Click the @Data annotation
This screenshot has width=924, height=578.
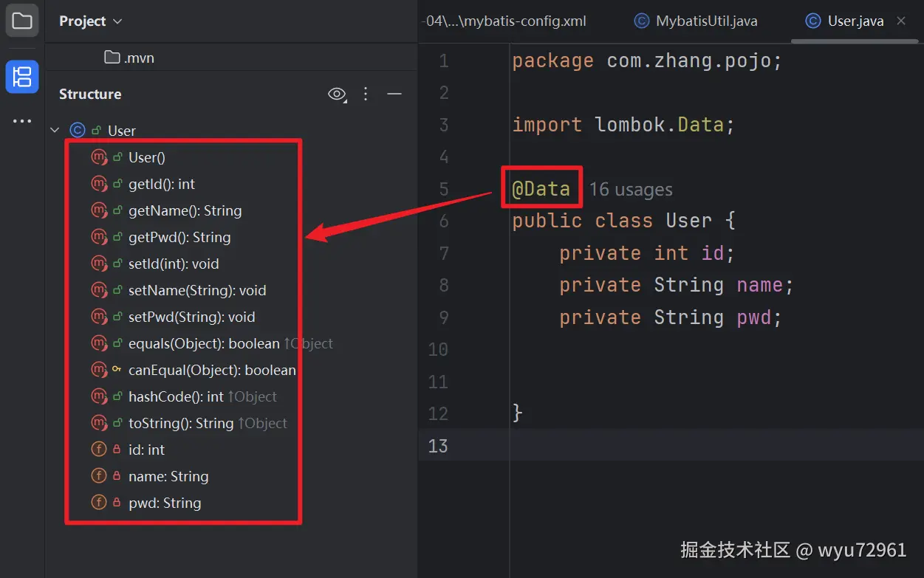click(541, 189)
